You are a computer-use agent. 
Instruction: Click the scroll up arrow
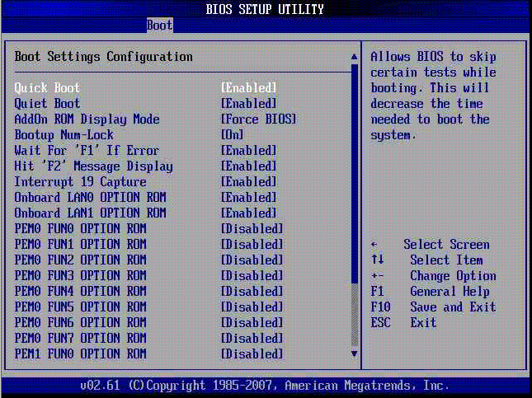point(354,57)
